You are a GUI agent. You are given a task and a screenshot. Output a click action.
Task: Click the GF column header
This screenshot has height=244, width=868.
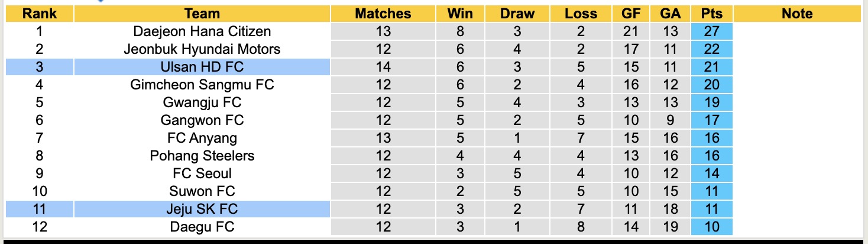(x=631, y=14)
